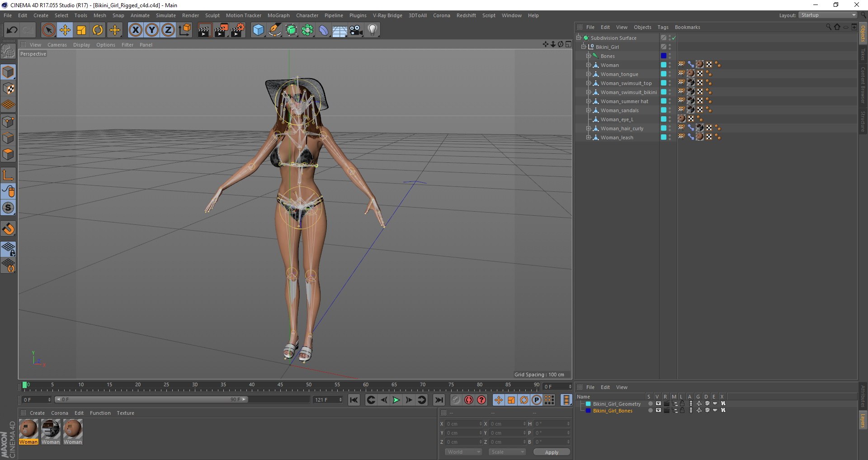
Task: Add a Camera object
Action: point(356,30)
